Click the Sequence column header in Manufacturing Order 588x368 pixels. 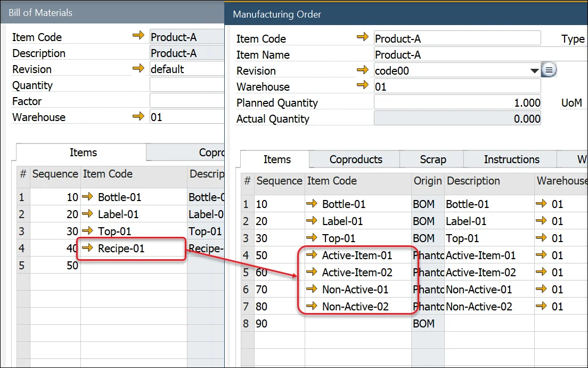(279, 181)
